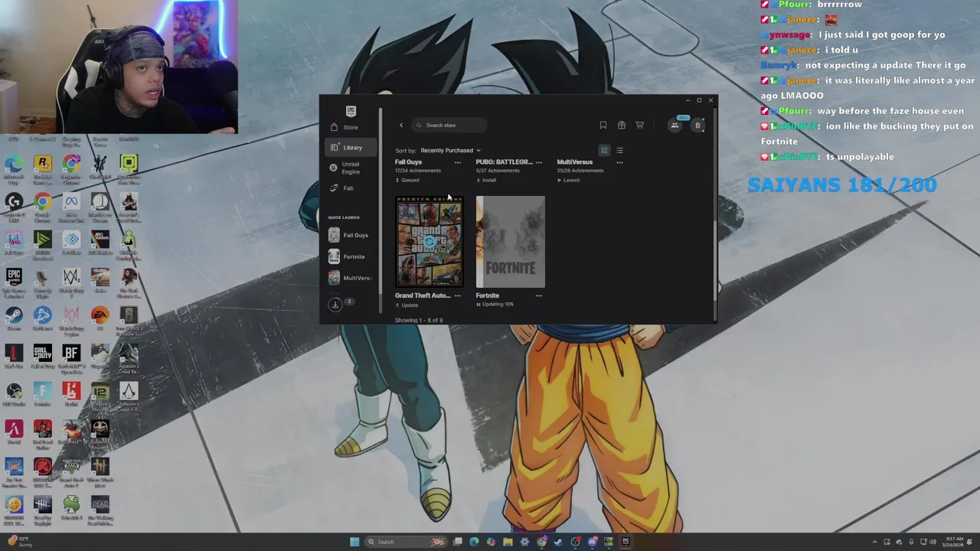Show hidden system tray icons
The width and height of the screenshot is (980, 551).
[x=875, y=542]
